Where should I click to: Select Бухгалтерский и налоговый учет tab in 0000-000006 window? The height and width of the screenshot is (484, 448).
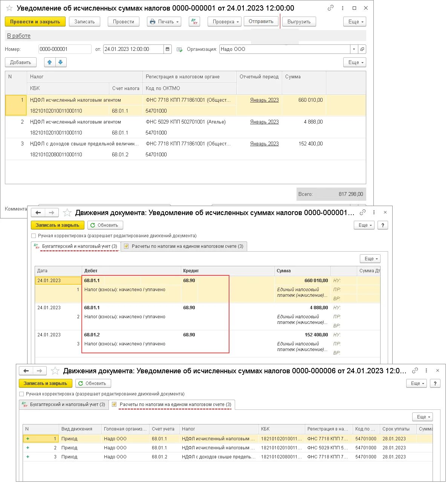tap(64, 405)
